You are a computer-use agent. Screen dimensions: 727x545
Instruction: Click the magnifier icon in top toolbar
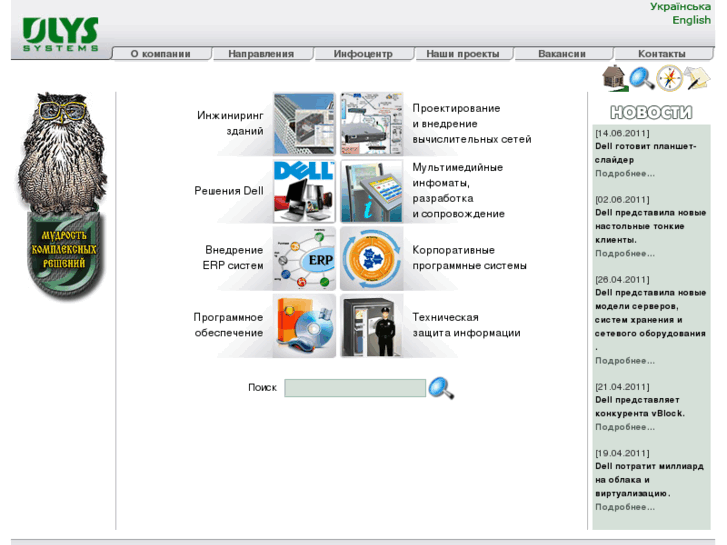tap(641, 78)
